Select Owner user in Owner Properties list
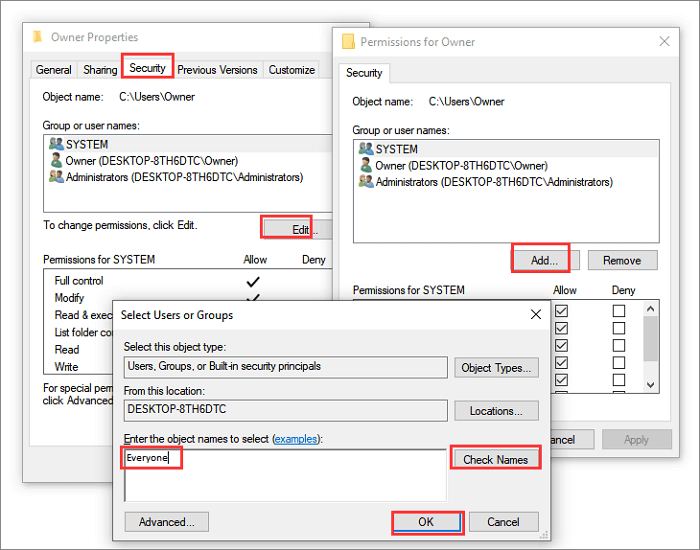Image resolution: width=700 pixels, height=550 pixels. click(151, 161)
